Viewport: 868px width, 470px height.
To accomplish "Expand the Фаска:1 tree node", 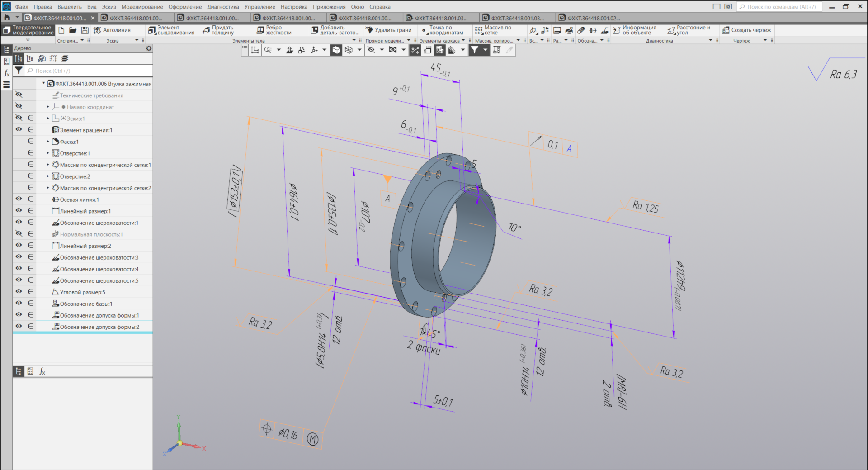I will coord(48,142).
